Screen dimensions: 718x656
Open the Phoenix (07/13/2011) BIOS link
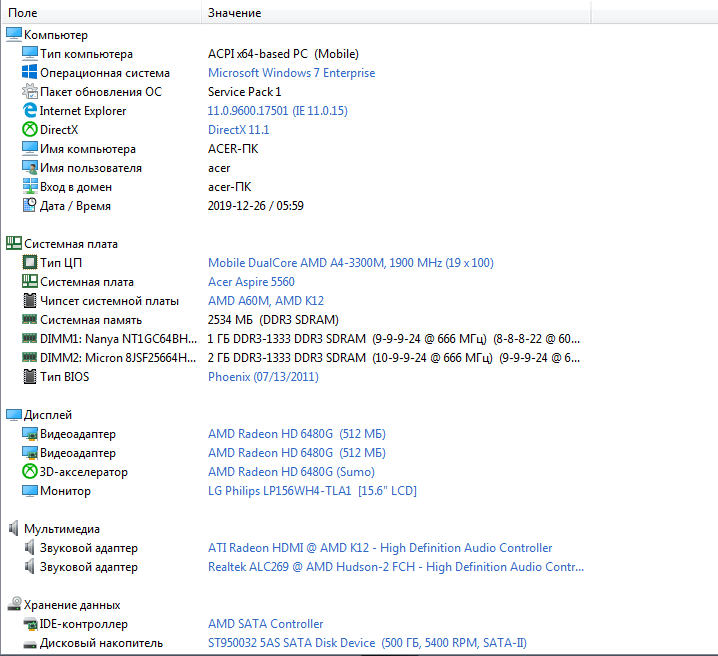click(x=263, y=377)
